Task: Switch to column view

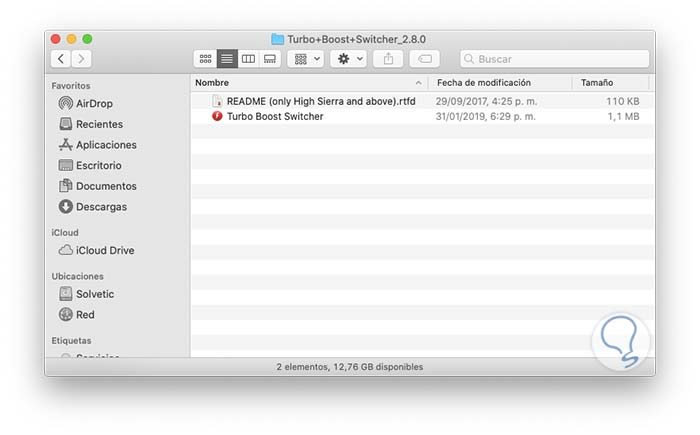Action: point(248,59)
